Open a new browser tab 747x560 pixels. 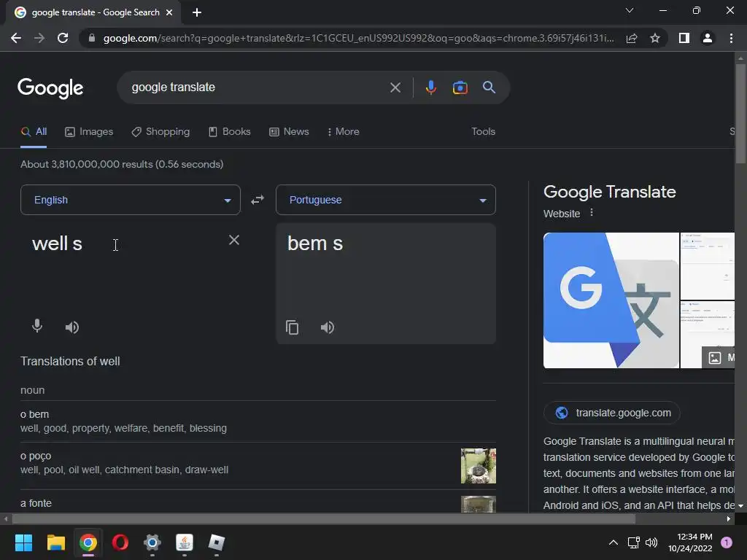coord(197,12)
